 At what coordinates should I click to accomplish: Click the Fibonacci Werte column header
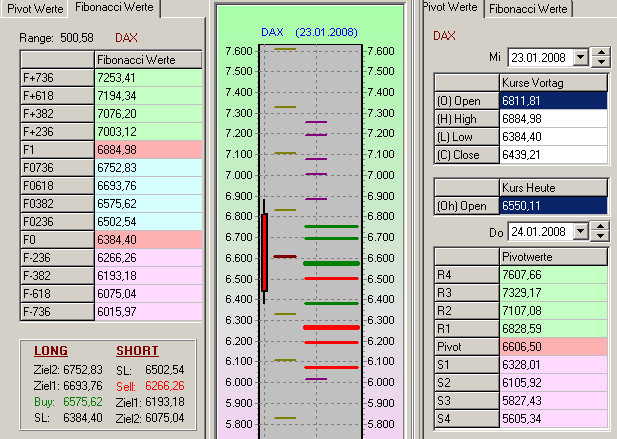point(148,60)
